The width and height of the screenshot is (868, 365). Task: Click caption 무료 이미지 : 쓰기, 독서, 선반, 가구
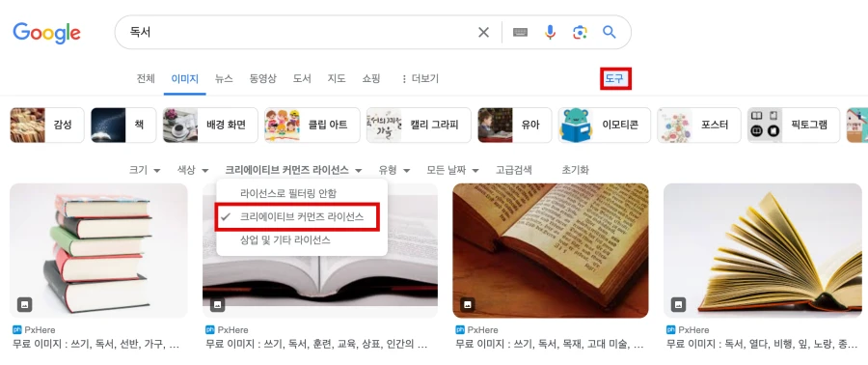(95, 344)
